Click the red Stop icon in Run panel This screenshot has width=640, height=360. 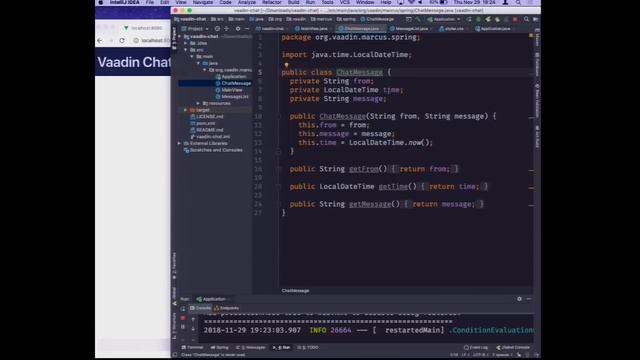tap(182, 318)
